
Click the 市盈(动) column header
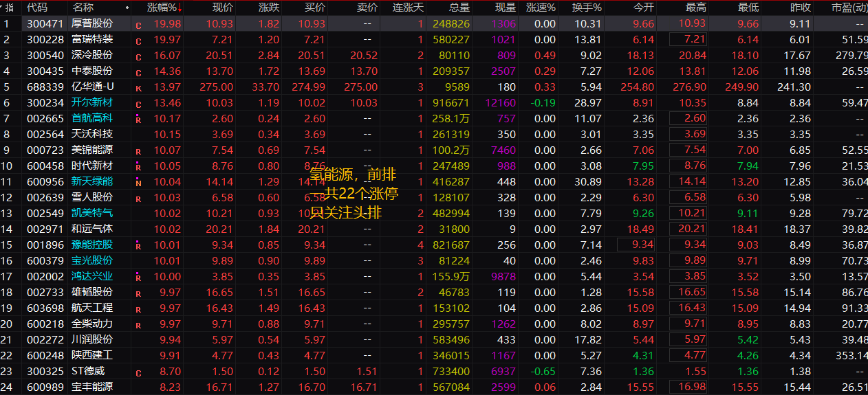(849, 8)
